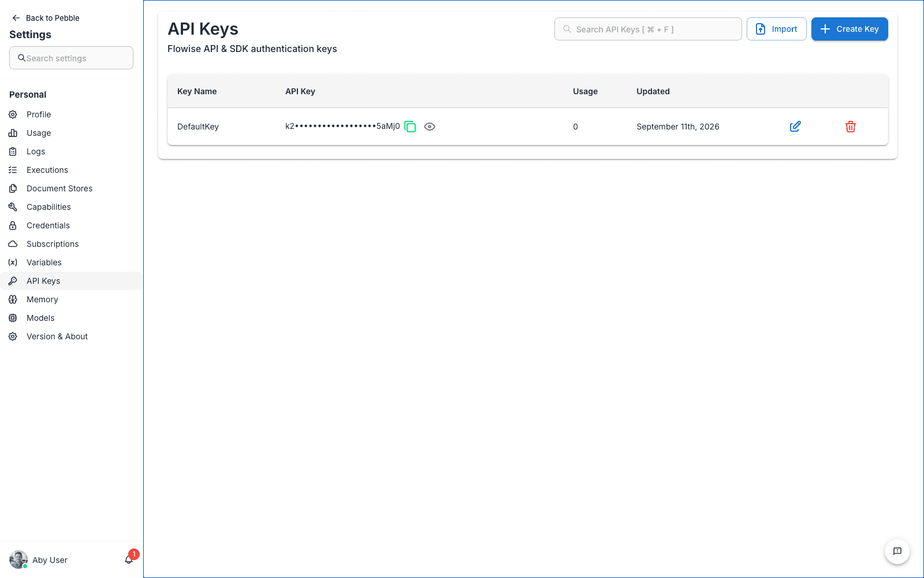This screenshot has width=924, height=578.
Task: Select the API Keys menu item
Action: (x=71, y=281)
